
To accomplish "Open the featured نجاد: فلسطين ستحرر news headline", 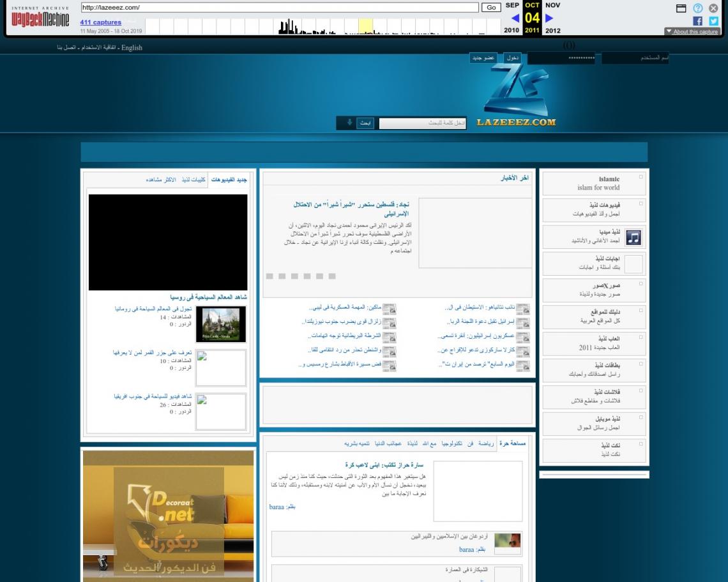I will [x=351, y=209].
